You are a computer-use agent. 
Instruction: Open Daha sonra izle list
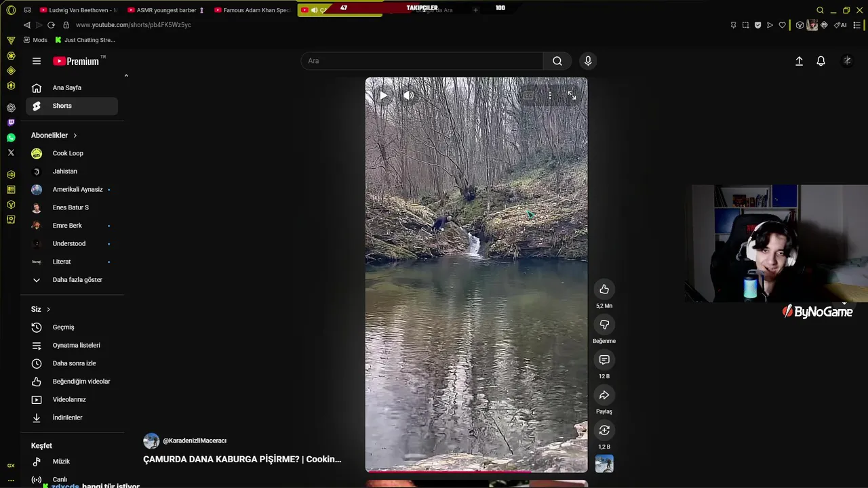point(72,363)
